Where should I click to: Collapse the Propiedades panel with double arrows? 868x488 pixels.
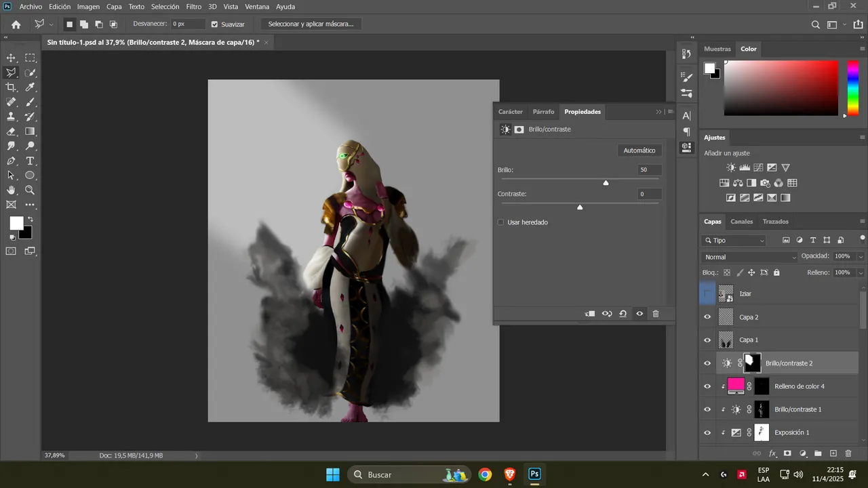pyautogui.click(x=658, y=112)
